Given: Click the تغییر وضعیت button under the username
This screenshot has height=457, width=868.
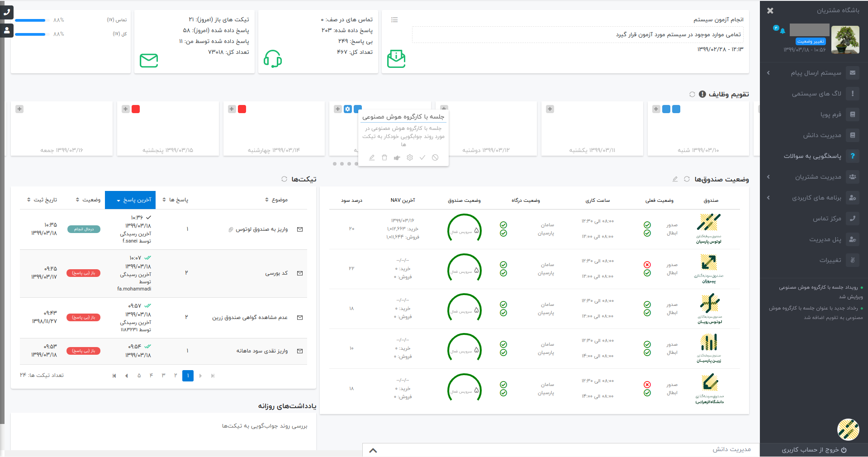Looking at the screenshot, I should [x=811, y=41].
